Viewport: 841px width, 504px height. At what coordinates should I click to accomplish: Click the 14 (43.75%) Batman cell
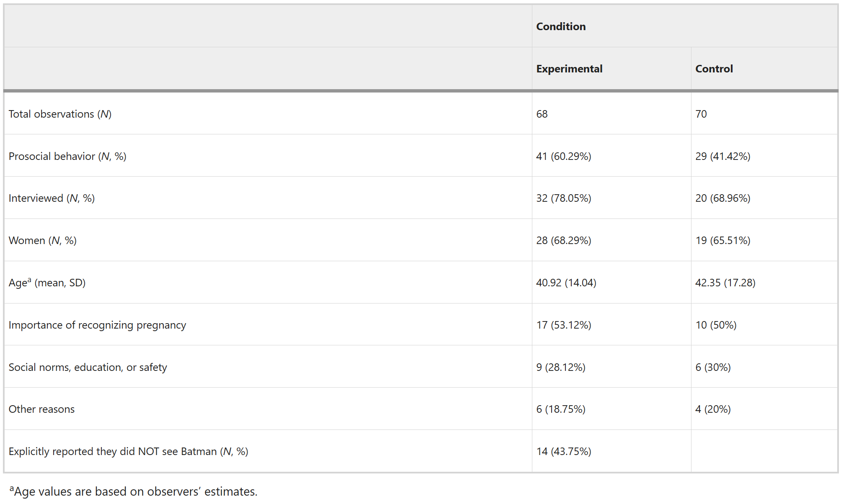(x=564, y=451)
